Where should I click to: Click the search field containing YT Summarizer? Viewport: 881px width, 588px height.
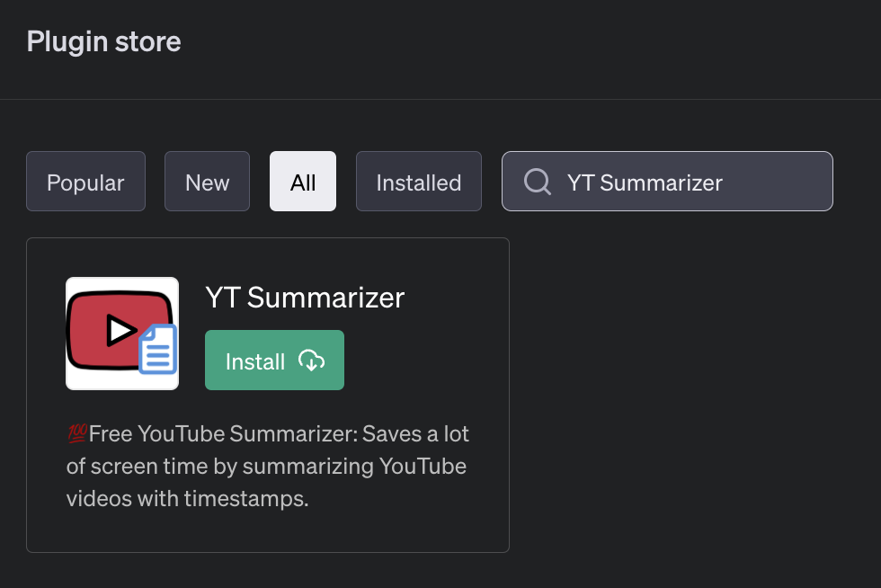(667, 182)
